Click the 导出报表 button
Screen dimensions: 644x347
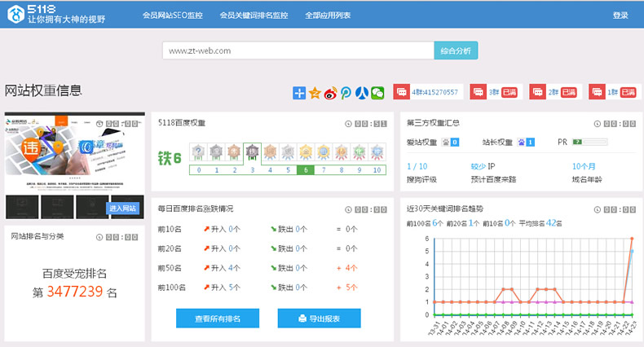[319, 318]
